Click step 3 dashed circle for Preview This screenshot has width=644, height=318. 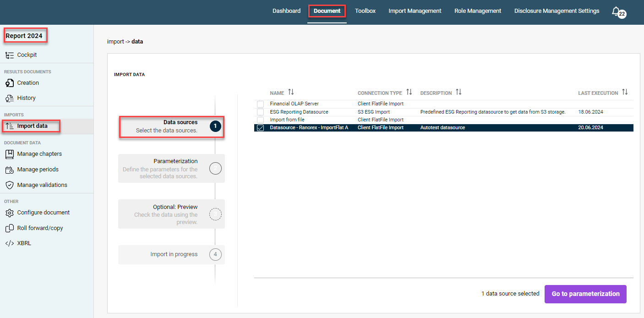click(215, 214)
